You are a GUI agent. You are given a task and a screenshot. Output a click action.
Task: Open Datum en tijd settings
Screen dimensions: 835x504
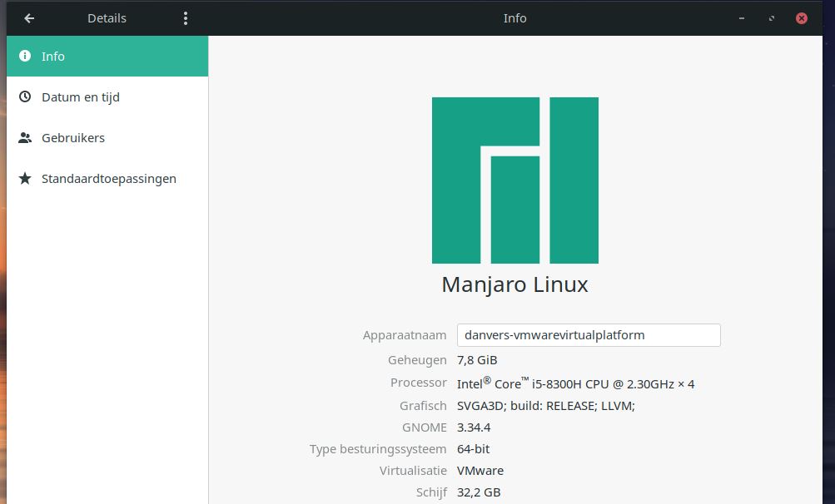(107, 96)
